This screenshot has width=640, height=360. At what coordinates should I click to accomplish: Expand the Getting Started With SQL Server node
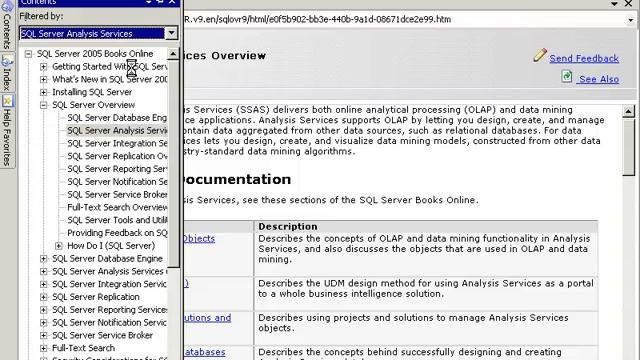tap(43, 67)
